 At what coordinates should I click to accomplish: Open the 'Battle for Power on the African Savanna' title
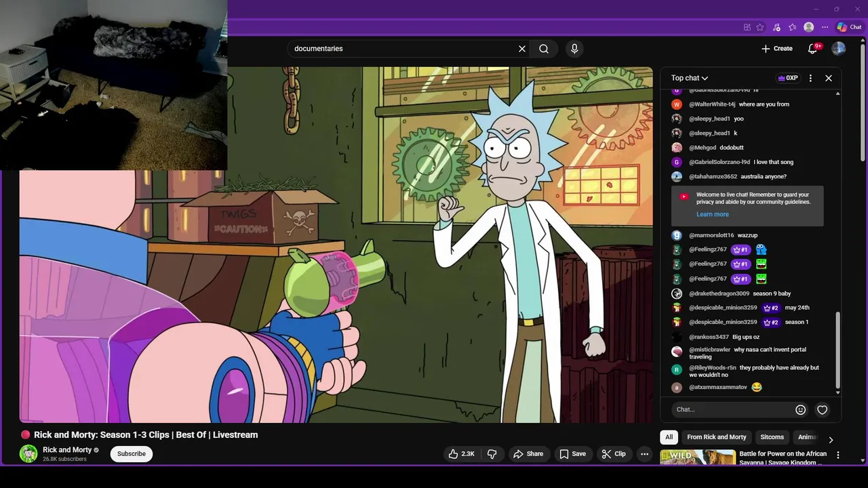(x=783, y=458)
